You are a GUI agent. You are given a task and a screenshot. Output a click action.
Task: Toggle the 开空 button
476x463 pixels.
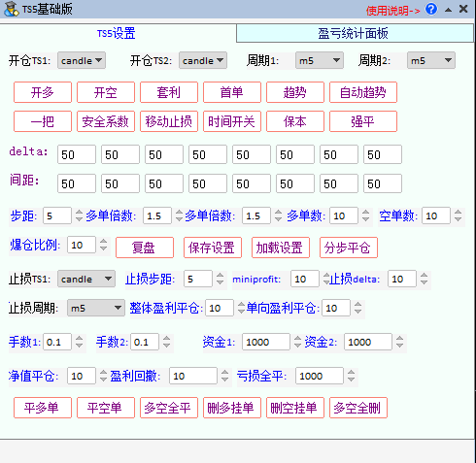[106, 92]
